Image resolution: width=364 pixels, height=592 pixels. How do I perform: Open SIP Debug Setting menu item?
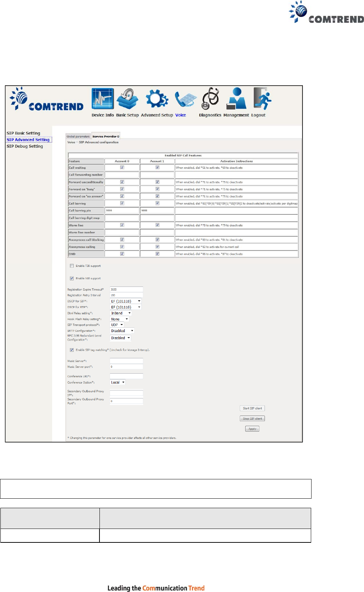tap(25, 146)
